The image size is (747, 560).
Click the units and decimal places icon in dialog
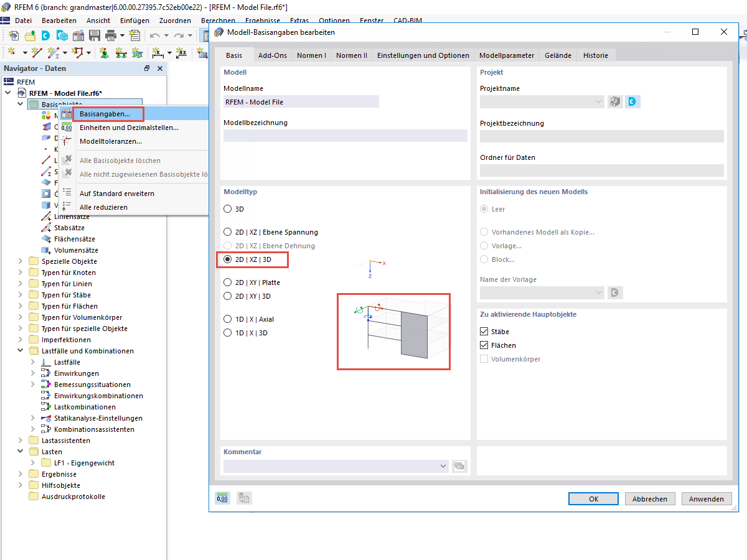tap(222, 498)
